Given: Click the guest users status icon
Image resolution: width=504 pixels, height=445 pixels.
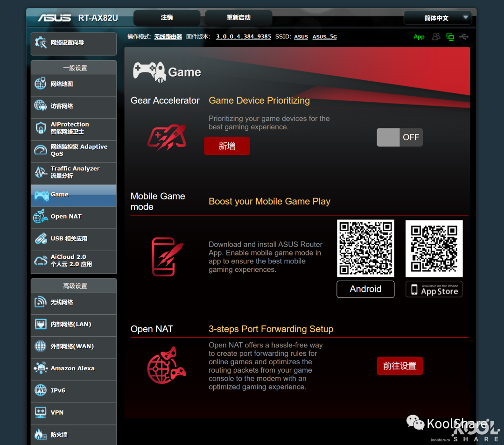Looking at the screenshot, I should pyautogui.click(x=436, y=36).
